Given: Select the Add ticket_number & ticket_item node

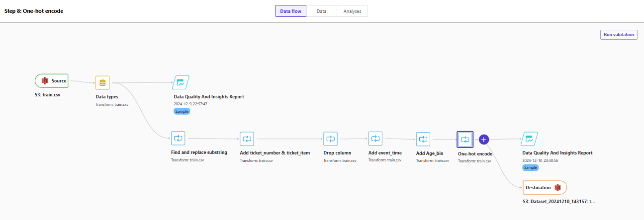Looking at the screenshot, I should (x=247, y=139).
